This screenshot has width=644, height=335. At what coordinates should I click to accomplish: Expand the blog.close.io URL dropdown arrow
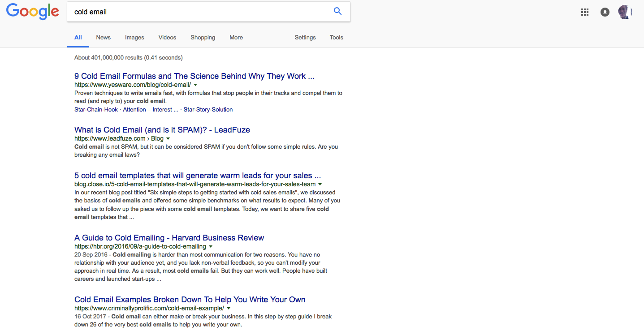(320, 184)
